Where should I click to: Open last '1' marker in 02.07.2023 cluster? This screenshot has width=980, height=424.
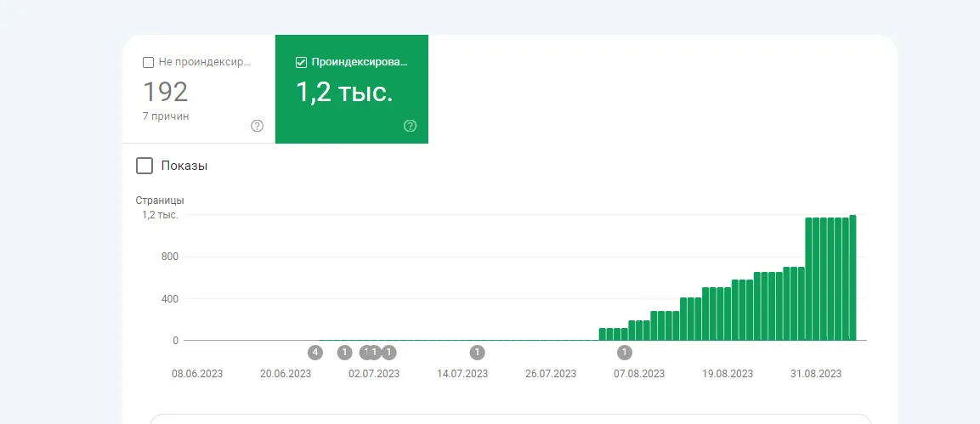click(388, 353)
